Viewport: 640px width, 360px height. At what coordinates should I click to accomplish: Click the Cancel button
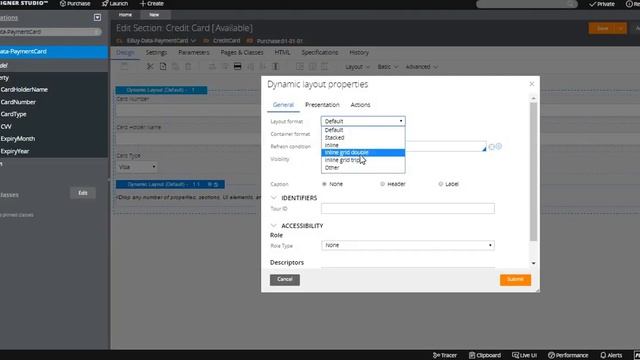[284, 280]
